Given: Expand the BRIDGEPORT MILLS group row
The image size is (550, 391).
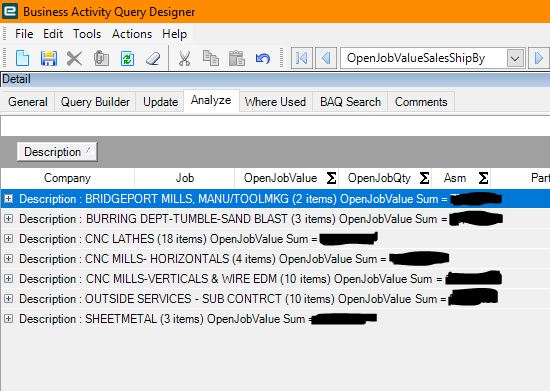Looking at the screenshot, I should pyautogui.click(x=8, y=199).
